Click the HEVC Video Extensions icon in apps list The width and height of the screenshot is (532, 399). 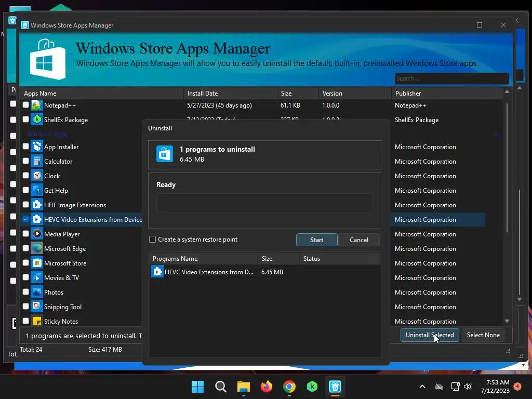tap(37, 220)
